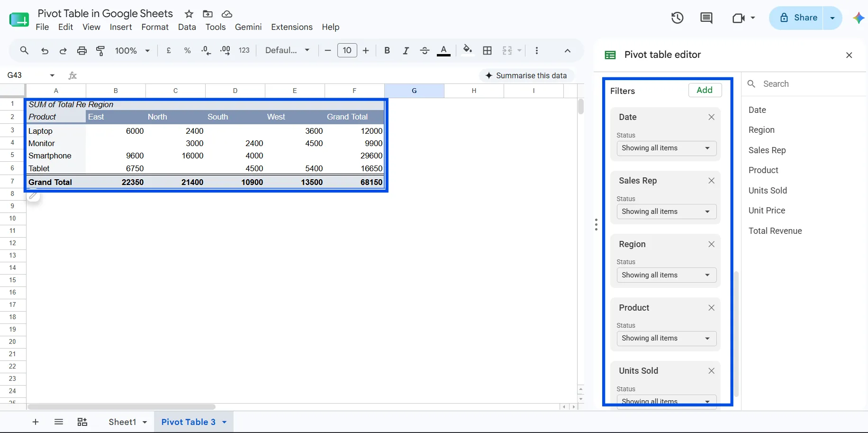Screen dimensions: 868x433
Task: Open the Extensions menu
Action: (291, 27)
